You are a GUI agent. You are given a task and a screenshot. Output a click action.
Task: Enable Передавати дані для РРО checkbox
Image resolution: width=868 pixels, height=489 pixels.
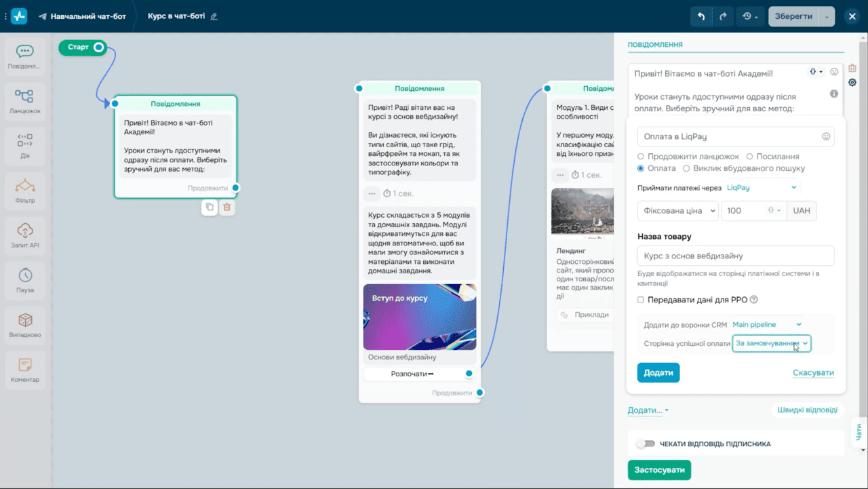pos(642,300)
